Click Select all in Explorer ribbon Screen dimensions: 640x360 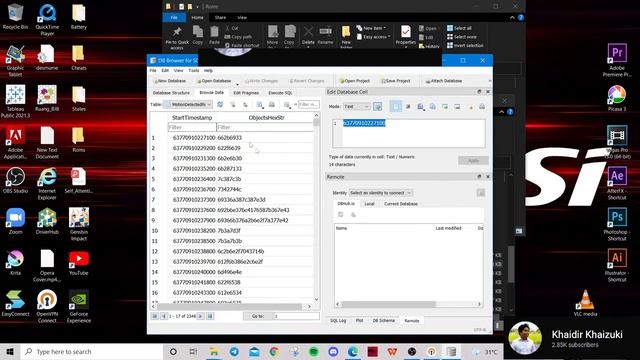click(459, 28)
